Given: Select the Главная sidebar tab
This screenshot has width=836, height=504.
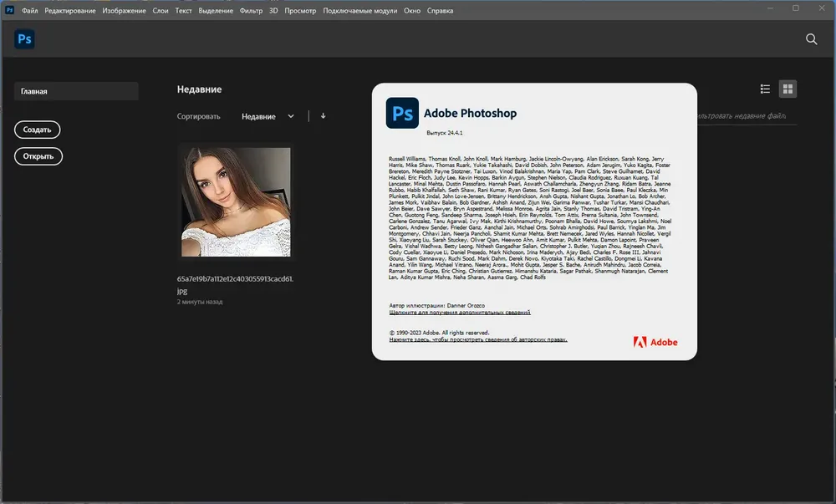Looking at the screenshot, I should [x=76, y=91].
